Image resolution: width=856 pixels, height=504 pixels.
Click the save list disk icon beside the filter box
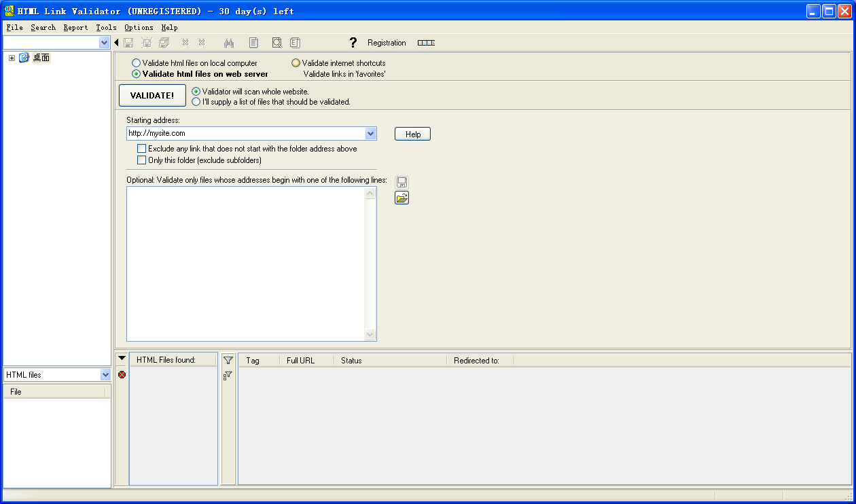tap(402, 182)
